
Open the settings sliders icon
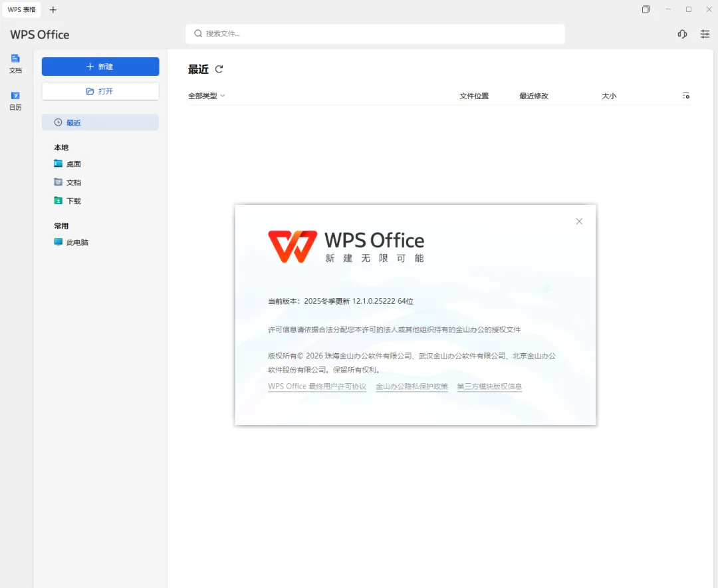(x=705, y=34)
